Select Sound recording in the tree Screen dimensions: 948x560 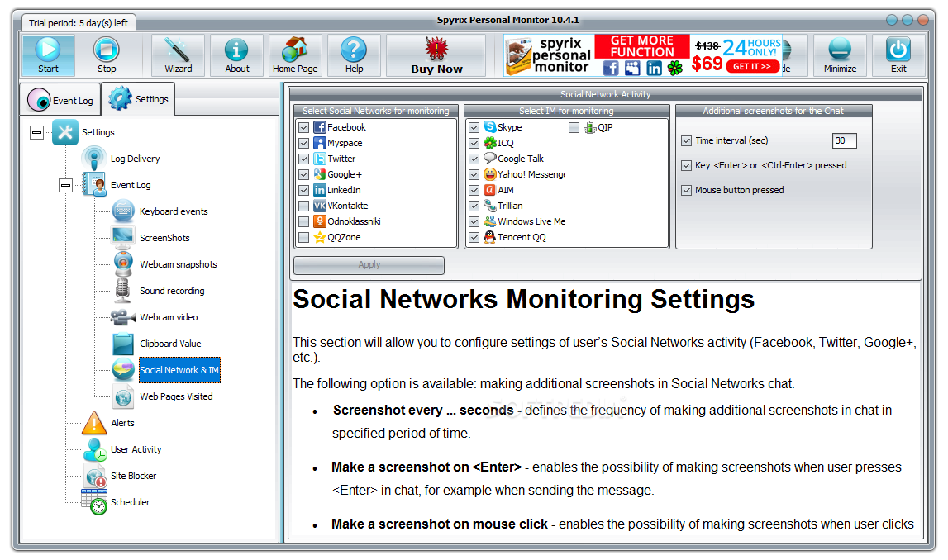[x=172, y=291]
